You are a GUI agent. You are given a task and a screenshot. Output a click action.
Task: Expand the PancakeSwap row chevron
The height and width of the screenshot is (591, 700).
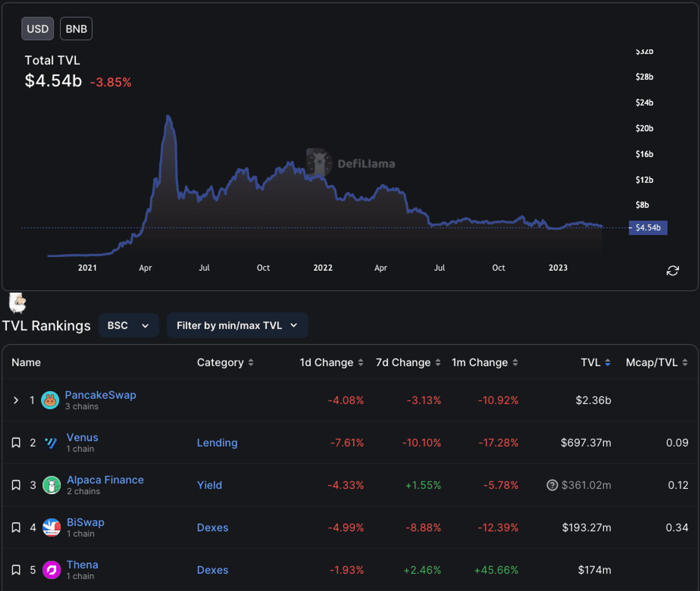click(x=16, y=400)
